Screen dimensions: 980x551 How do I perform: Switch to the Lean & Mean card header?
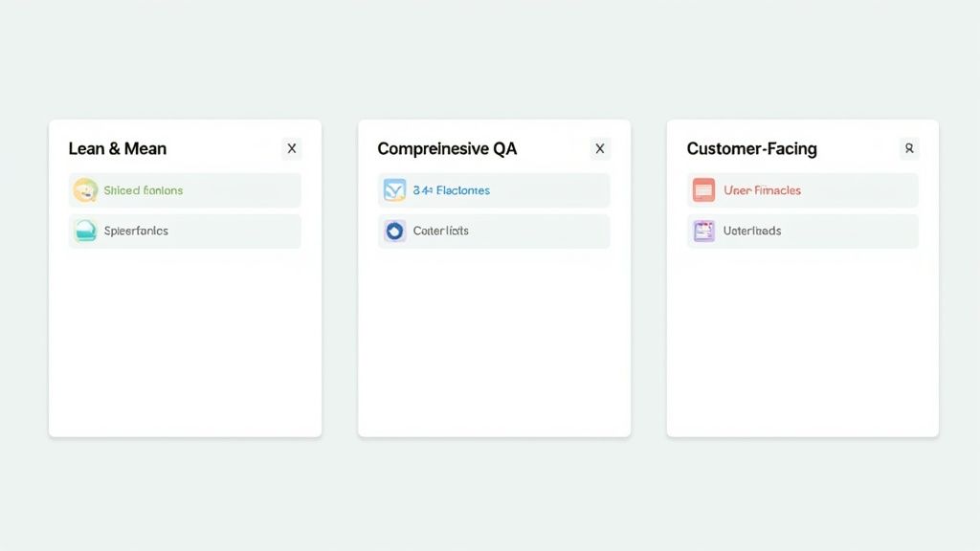(118, 148)
